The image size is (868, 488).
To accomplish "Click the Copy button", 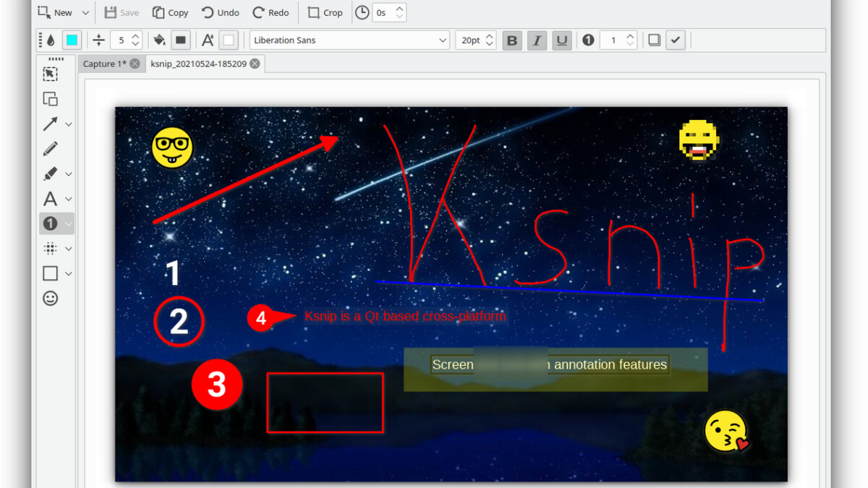I will (x=171, y=12).
